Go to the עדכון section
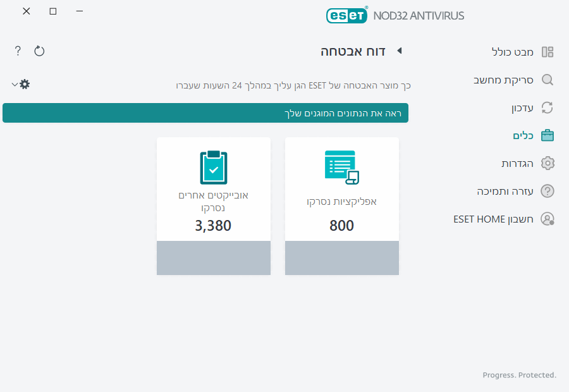 pos(522,107)
